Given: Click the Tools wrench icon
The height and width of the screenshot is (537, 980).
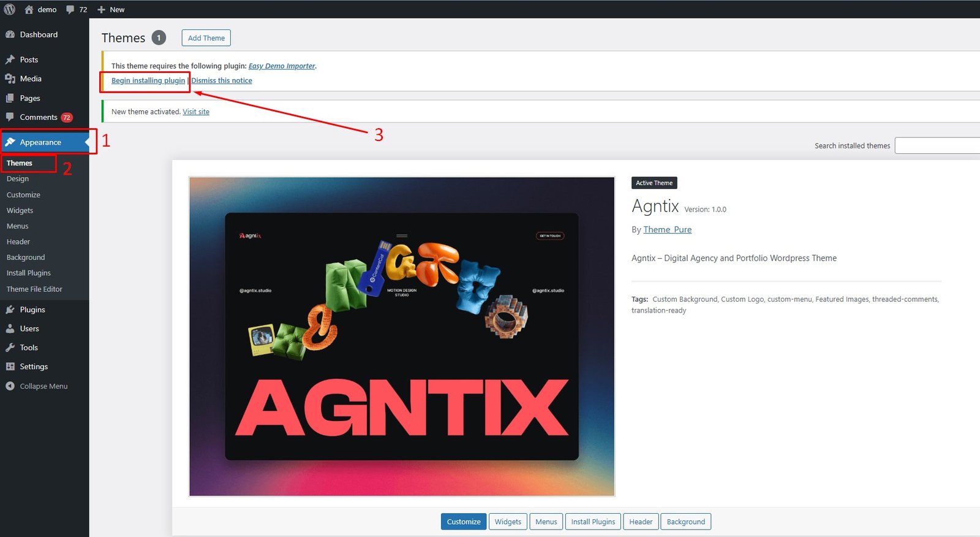Looking at the screenshot, I should (x=10, y=348).
